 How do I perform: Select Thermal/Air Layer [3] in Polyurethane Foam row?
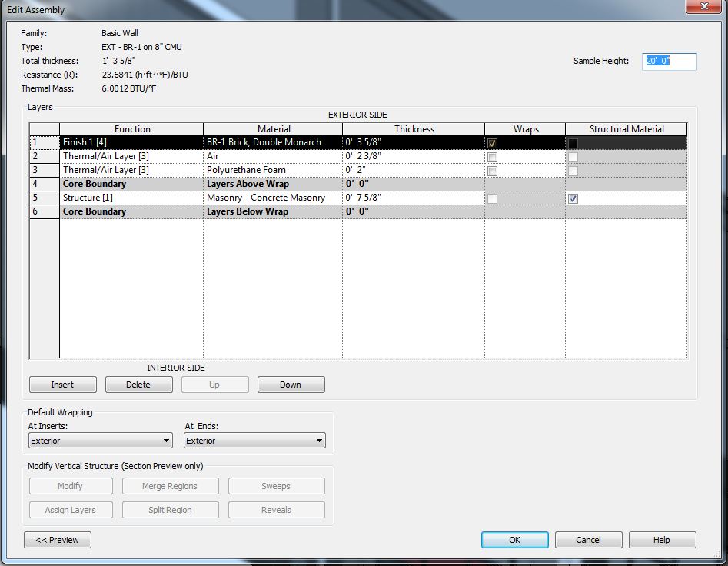(x=131, y=170)
